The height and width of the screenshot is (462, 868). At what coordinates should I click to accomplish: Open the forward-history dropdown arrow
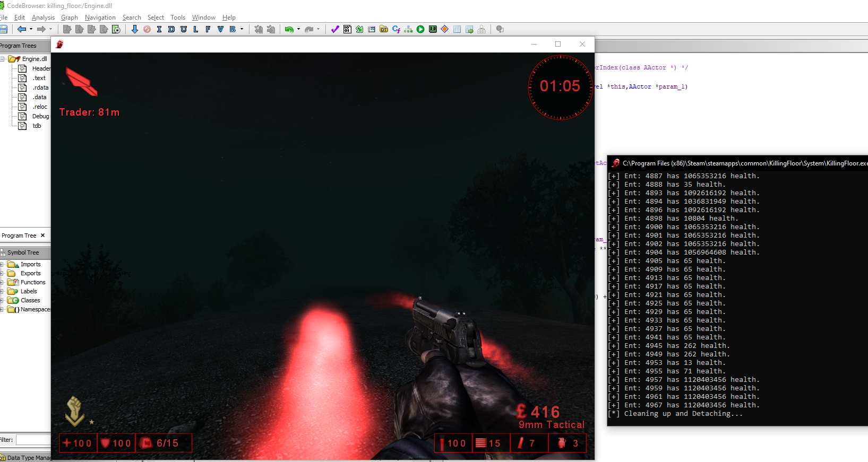pos(50,29)
